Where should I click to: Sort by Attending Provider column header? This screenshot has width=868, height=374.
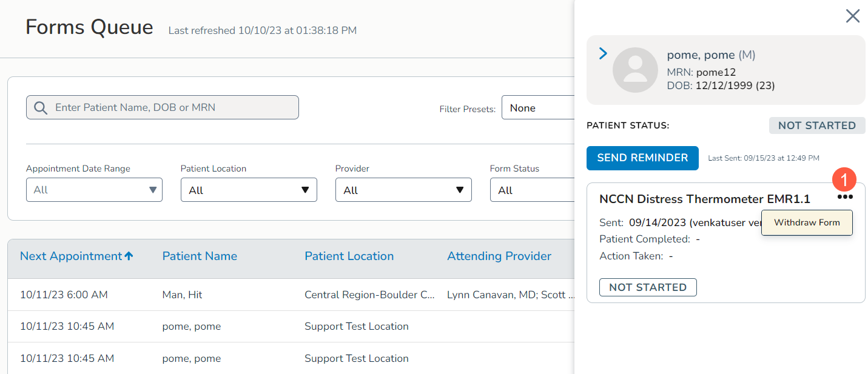pyautogui.click(x=499, y=256)
